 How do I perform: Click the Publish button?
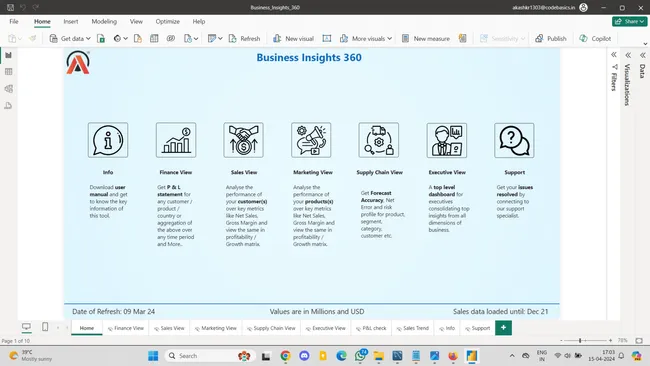pos(551,39)
